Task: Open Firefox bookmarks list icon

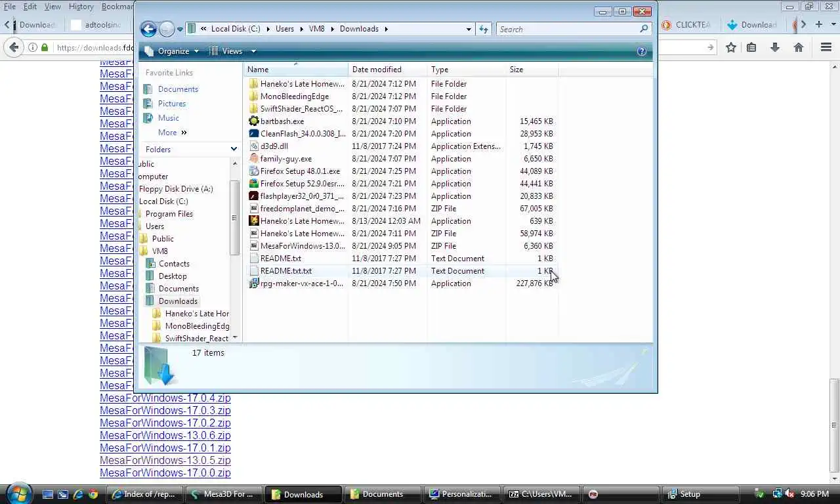Action: click(751, 47)
